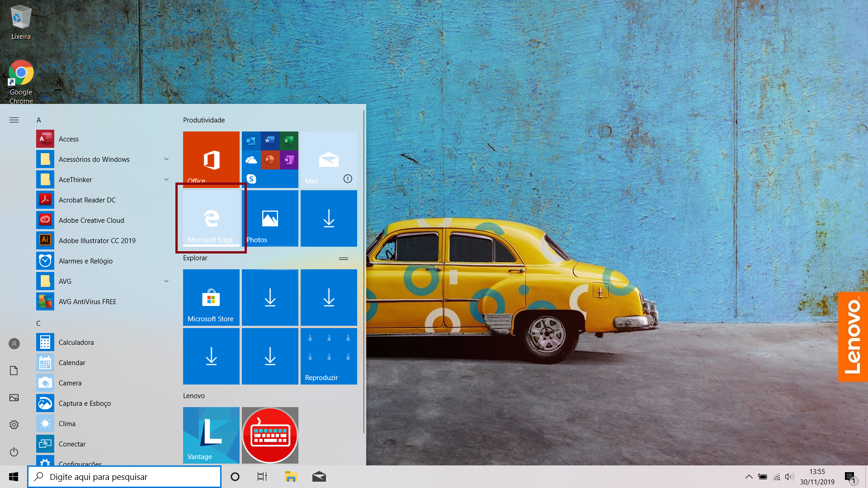Click the hamburger menu to expand Start
Viewport: 868px width, 488px height.
pos(14,120)
